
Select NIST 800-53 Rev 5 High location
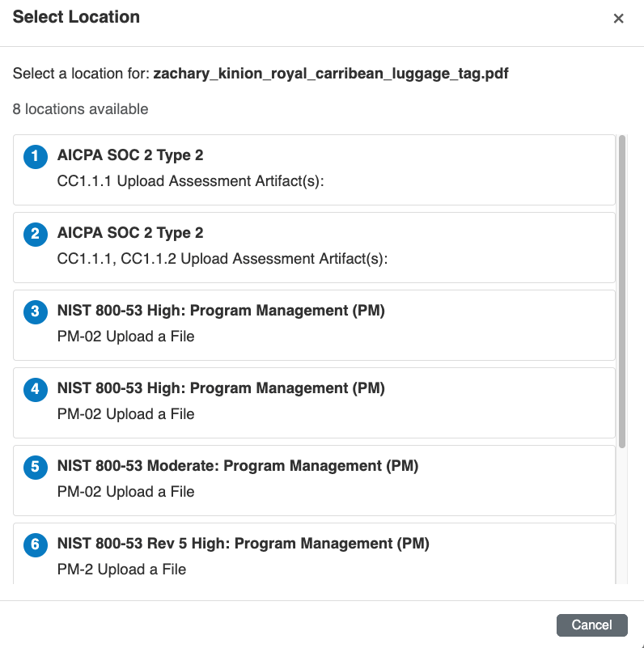(243, 544)
